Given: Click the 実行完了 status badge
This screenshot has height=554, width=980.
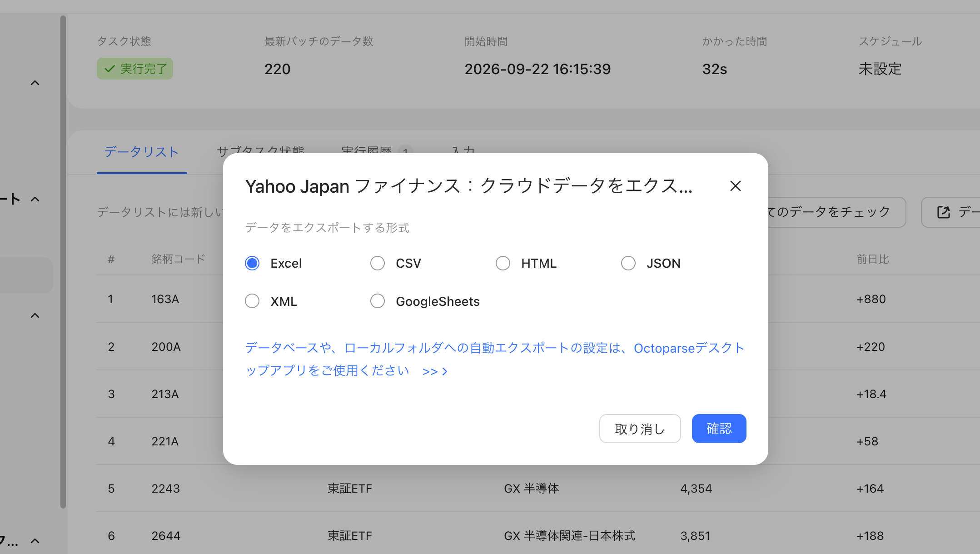Looking at the screenshot, I should (135, 69).
